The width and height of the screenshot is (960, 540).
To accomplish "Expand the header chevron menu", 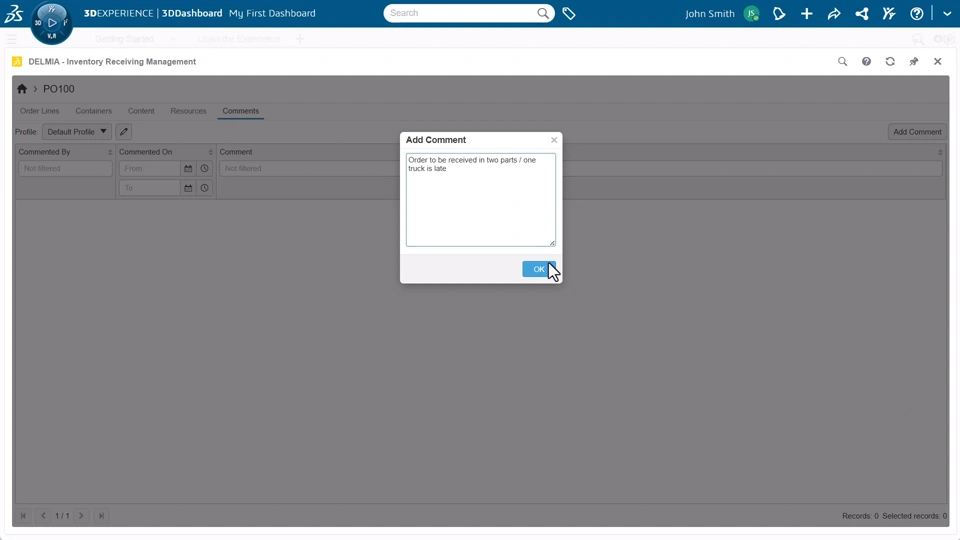I will click(947, 13).
